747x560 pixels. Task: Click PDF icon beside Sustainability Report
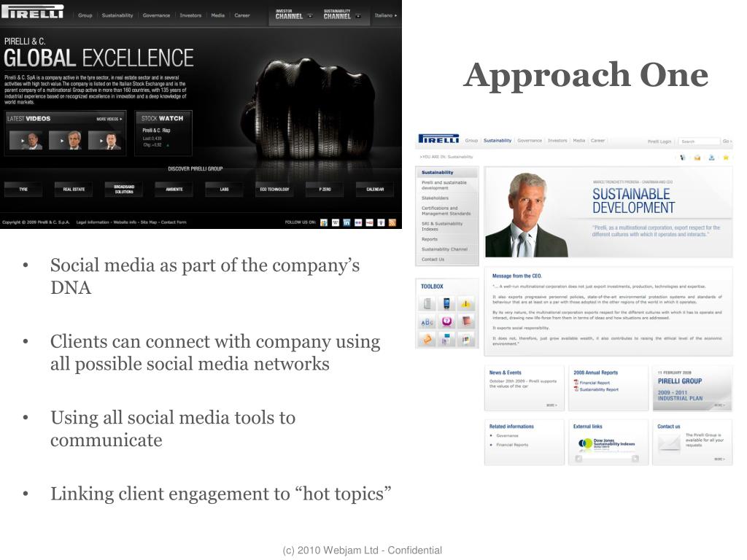[576, 389]
